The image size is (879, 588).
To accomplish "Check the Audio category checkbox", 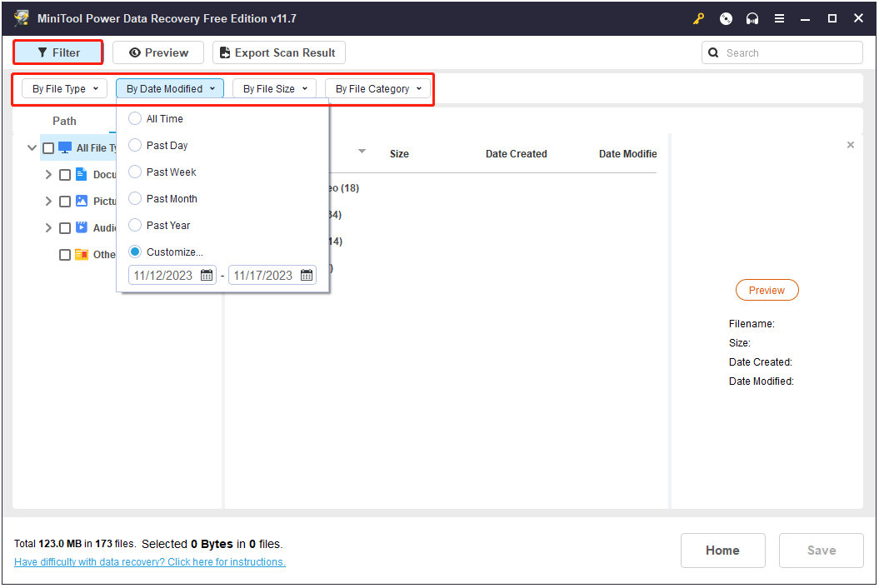I will [64, 228].
